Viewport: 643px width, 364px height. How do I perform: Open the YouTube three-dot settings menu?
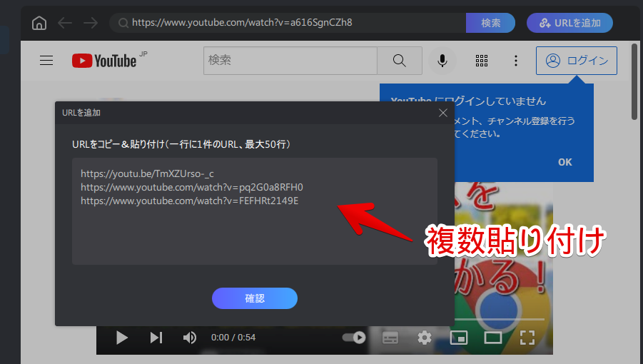(516, 61)
